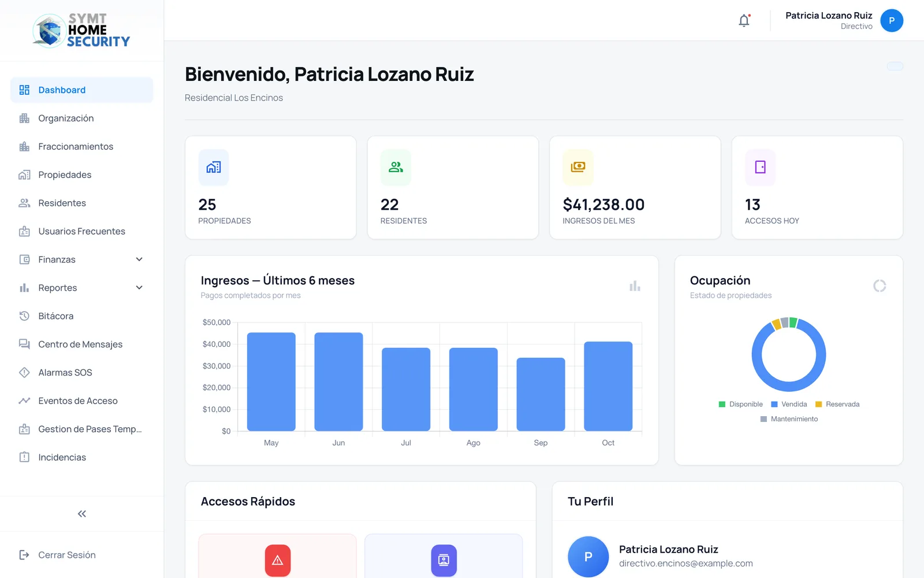Click the Propiedades card house icon
924x578 pixels.
(214, 167)
